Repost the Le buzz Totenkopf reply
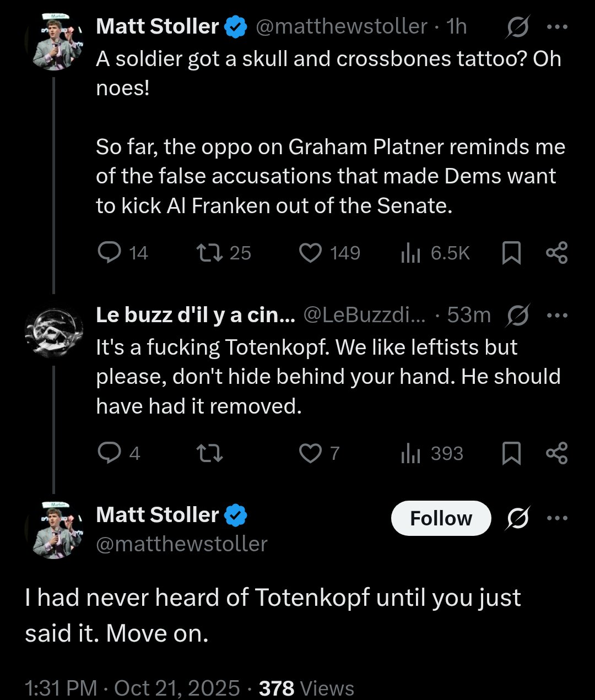The image size is (595, 700). 210,453
